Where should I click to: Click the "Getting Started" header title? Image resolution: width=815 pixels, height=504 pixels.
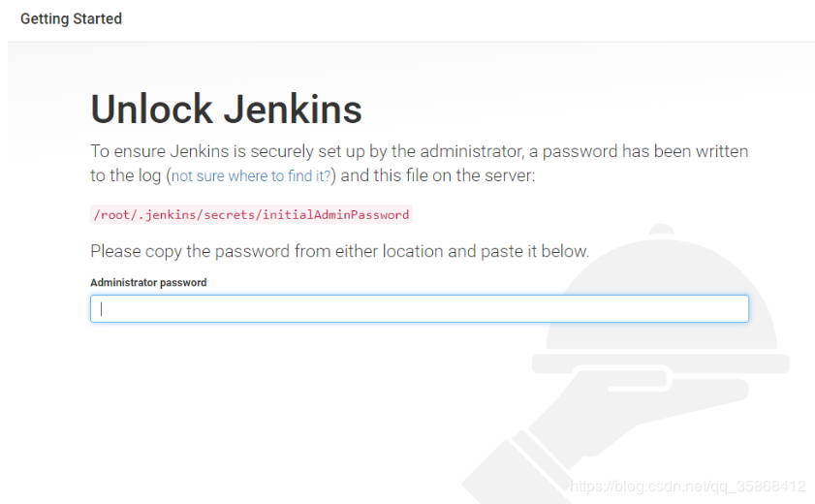click(71, 18)
